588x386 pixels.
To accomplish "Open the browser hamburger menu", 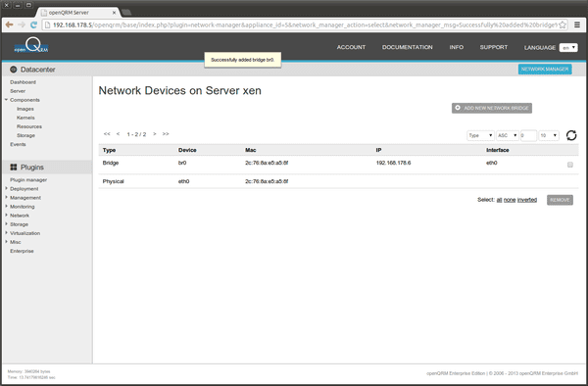I will [577, 24].
